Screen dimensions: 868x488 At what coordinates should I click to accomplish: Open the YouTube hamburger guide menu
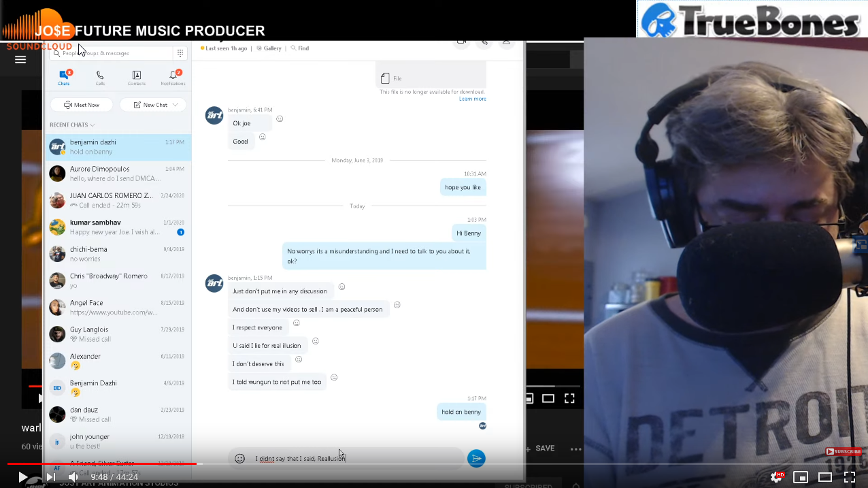(20, 59)
